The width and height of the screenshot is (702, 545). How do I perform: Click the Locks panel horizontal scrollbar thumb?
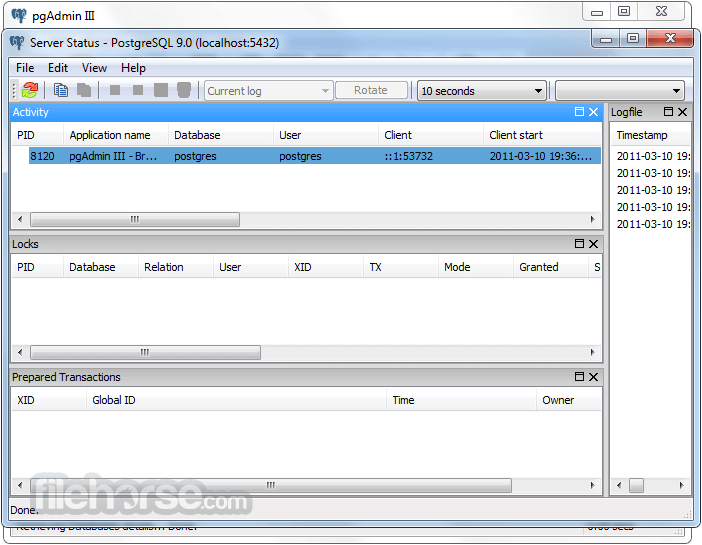point(145,352)
